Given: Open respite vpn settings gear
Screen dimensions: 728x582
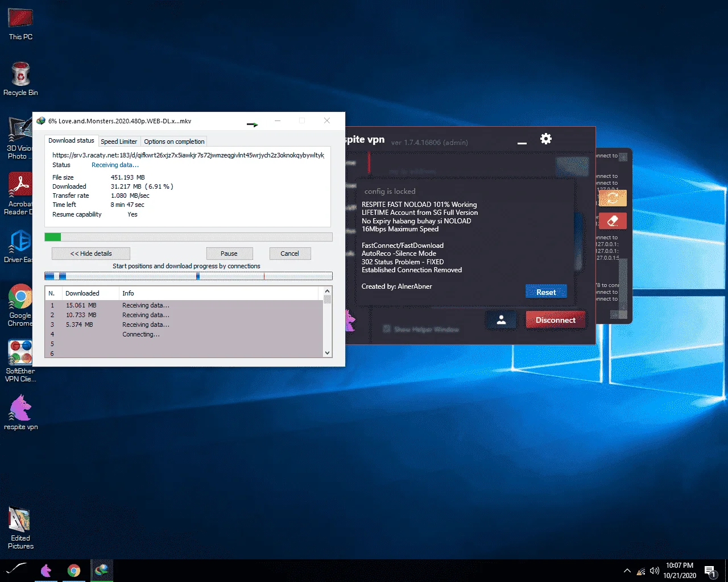Looking at the screenshot, I should pos(546,139).
